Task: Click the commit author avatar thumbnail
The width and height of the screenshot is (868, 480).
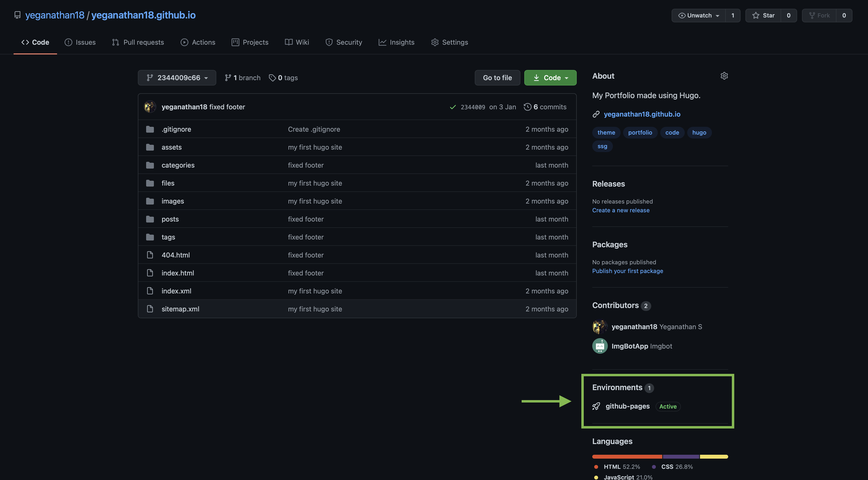Action: point(150,107)
